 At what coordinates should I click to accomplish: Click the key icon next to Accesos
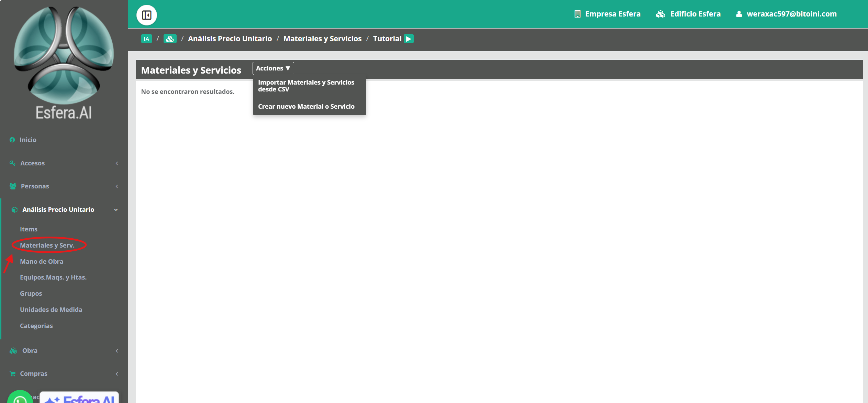[12, 163]
